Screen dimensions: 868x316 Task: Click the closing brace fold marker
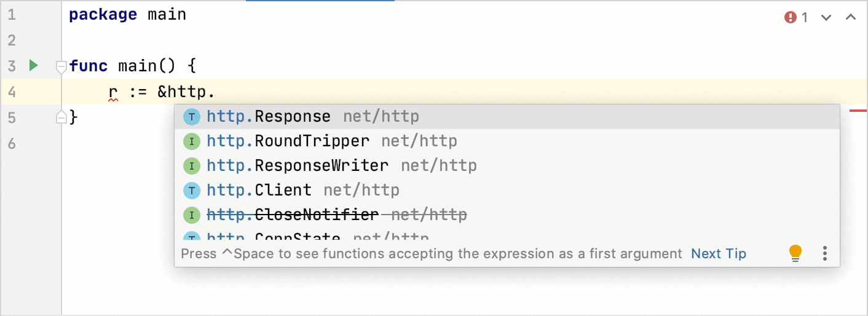[x=61, y=116]
